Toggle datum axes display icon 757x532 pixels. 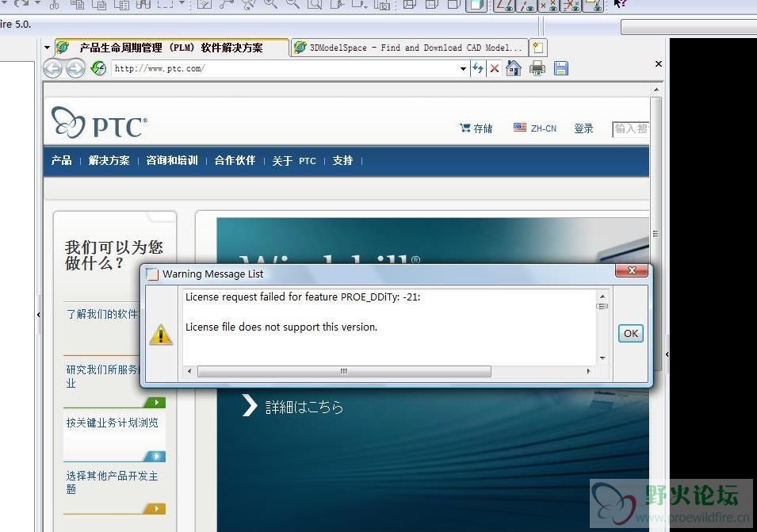pyautogui.click(x=526, y=4)
